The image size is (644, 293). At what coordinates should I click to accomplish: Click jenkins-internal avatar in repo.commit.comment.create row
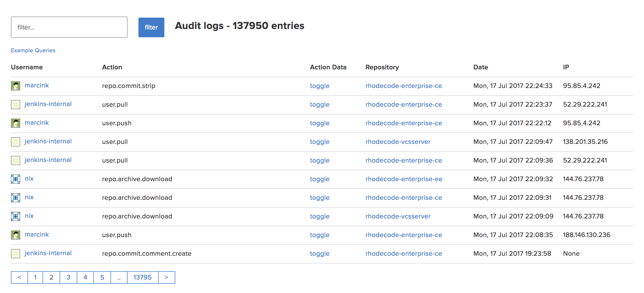pos(16,254)
